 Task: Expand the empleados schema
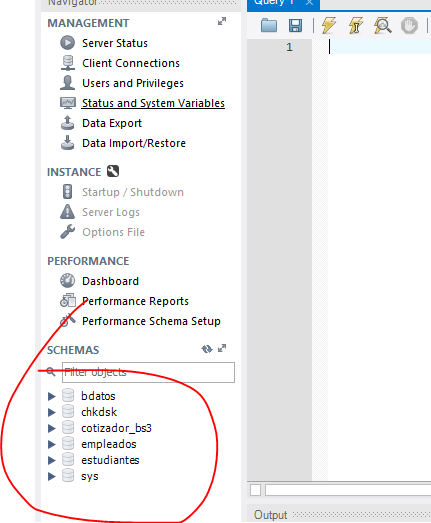tap(52, 444)
